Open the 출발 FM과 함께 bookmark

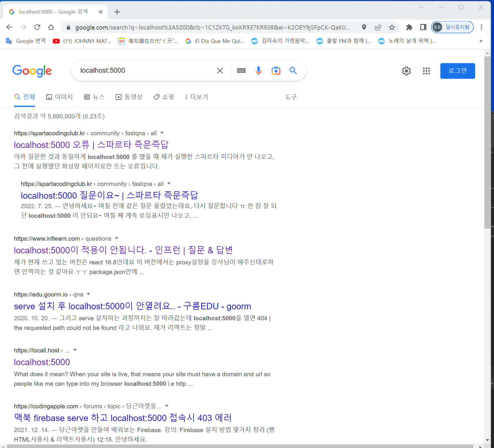344,41
